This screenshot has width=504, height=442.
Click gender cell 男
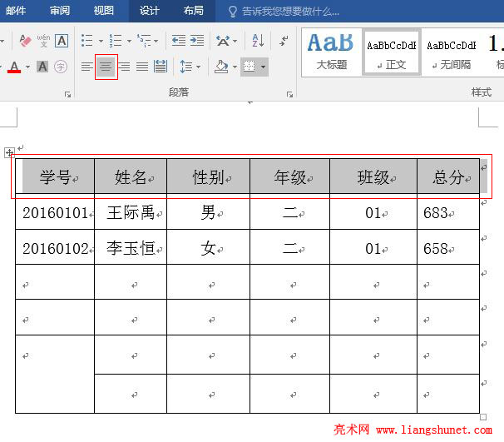(208, 212)
